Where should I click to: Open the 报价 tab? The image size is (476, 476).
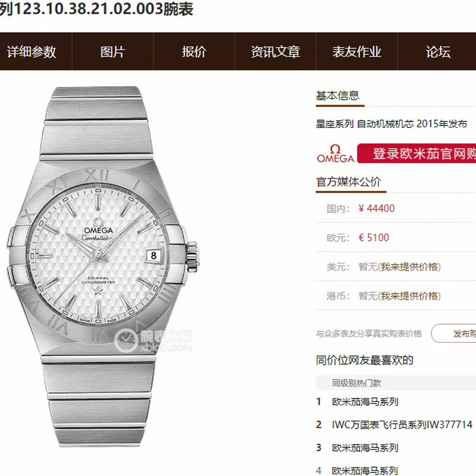(194, 52)
